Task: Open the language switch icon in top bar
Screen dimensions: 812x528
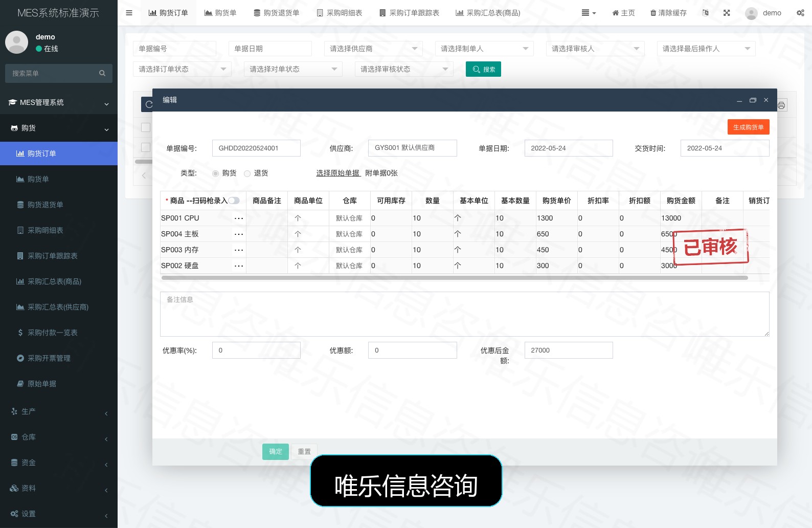Action: coord(706,13)
